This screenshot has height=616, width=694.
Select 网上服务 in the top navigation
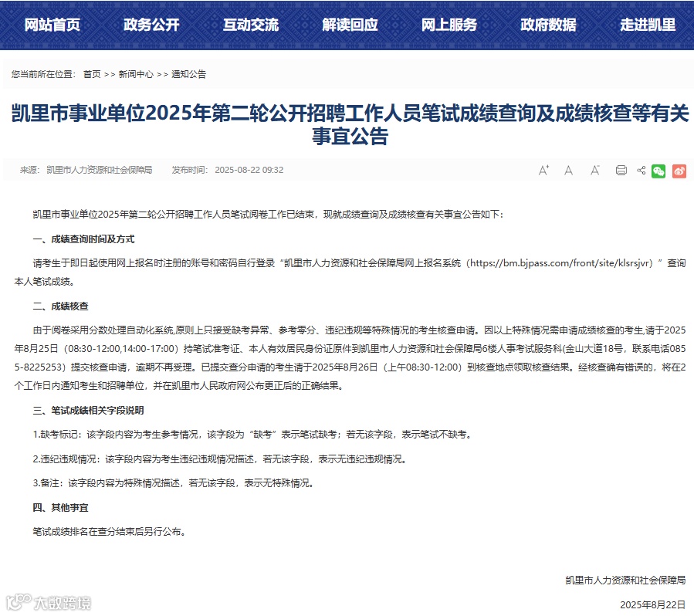pos(449,25)
